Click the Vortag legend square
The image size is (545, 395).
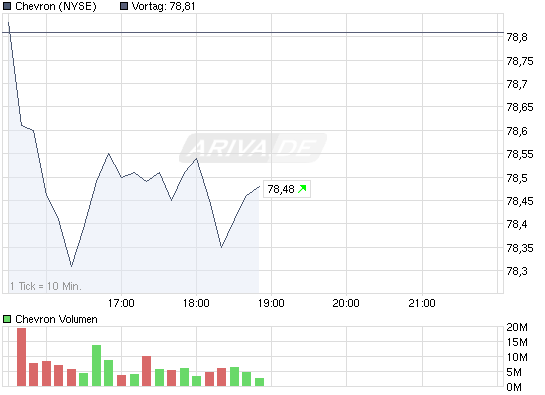click(x=124, y=6)
